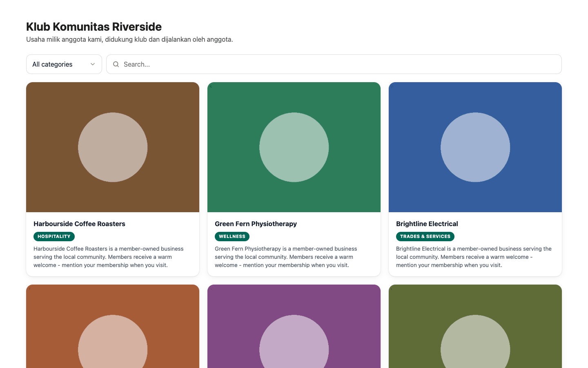Click the magnifier icon in the search bar
588x368 pixels.
pyautogui.click(x=116, y=64)
